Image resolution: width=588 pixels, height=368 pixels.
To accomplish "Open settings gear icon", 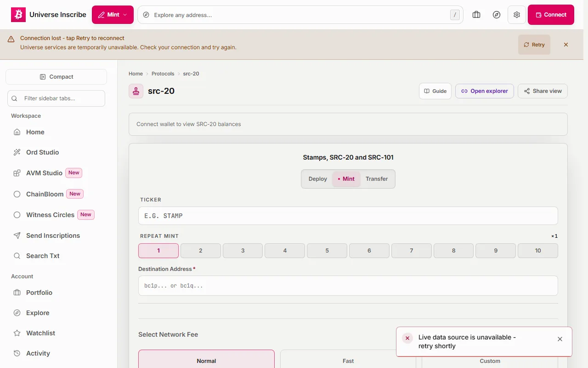I will coord(517,15).
